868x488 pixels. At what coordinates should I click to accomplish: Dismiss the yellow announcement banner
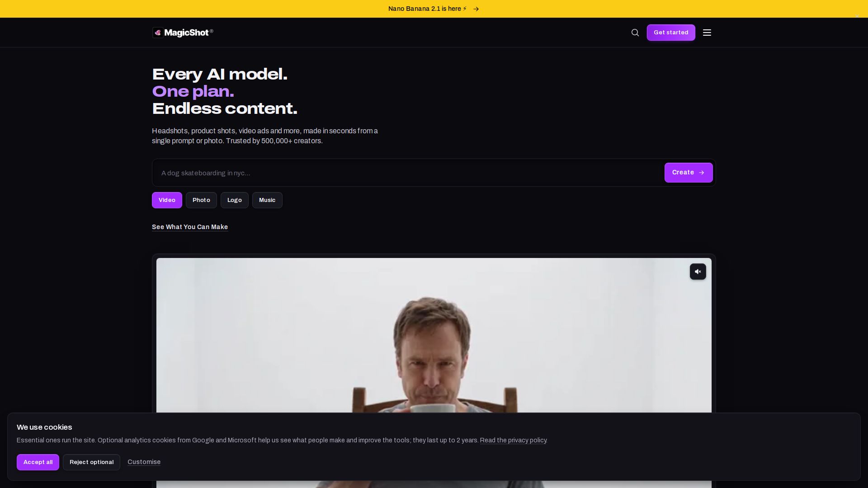(857, 16)
